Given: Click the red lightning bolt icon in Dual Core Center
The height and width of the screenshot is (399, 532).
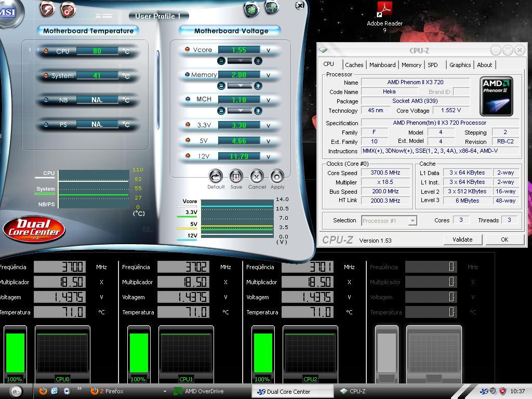Looking at the screenshot, I should click(47, 9).
